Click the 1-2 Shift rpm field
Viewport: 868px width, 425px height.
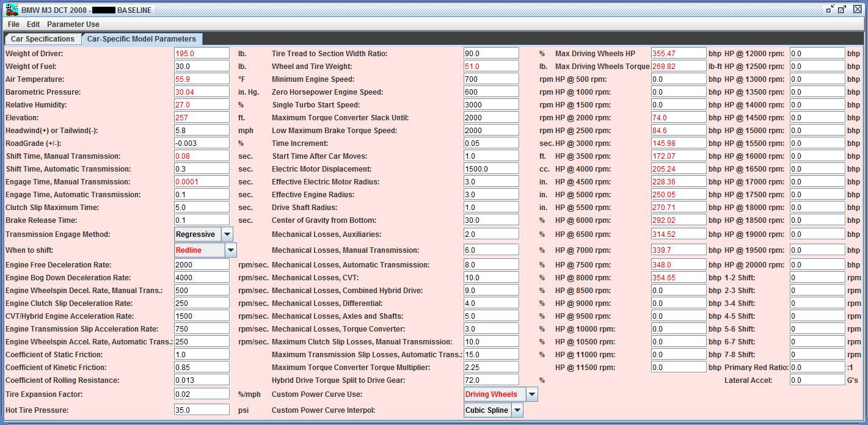coord(817,278)
